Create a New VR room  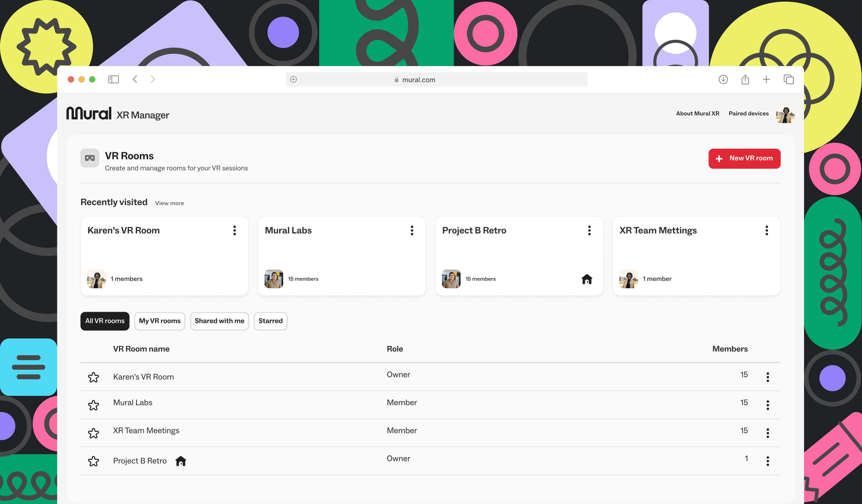[745, 158]
